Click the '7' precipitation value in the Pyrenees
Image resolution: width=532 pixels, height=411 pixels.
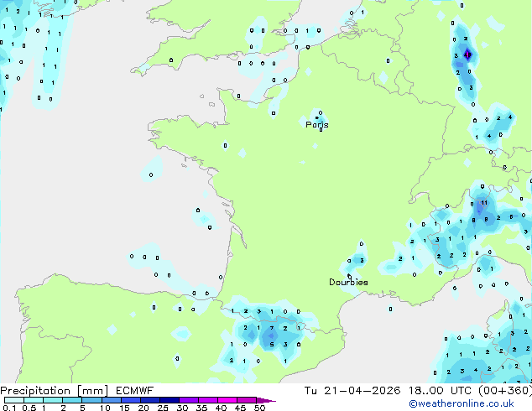272,328
